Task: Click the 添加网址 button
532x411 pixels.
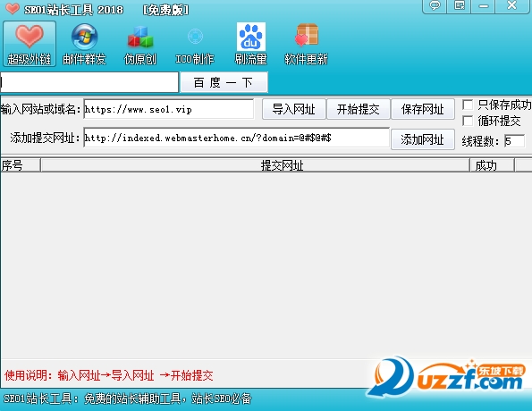Action: click(x=423, y=139)
